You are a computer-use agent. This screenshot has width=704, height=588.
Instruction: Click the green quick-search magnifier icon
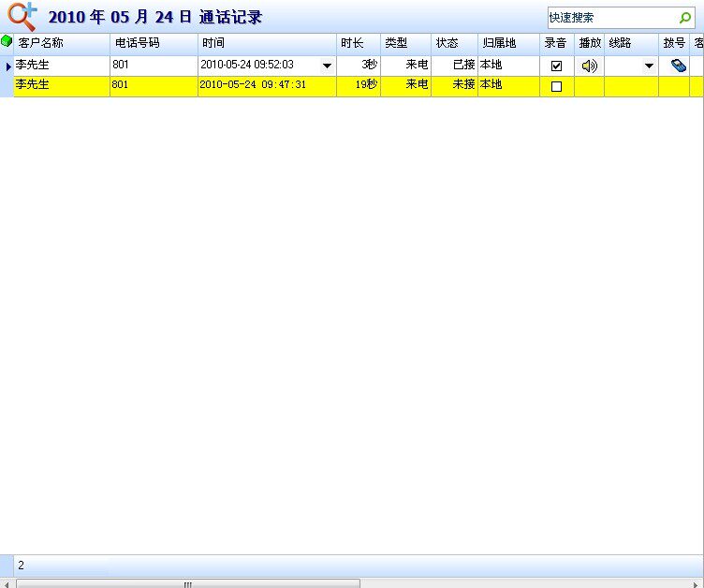pos(684,18)
